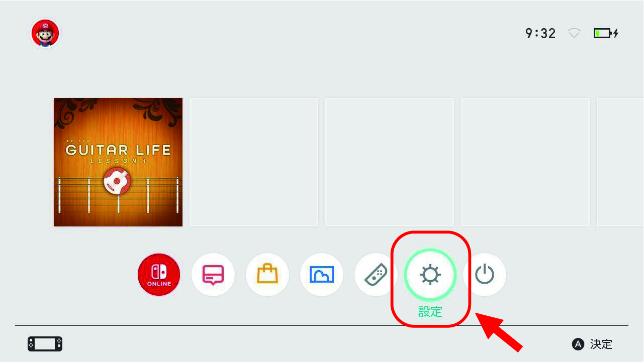
Task: Open the Mario user profile avatar
Action: (45, 34)
